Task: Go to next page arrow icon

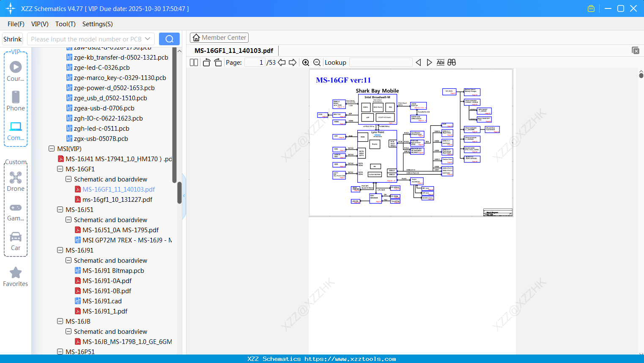Action: 293,63
